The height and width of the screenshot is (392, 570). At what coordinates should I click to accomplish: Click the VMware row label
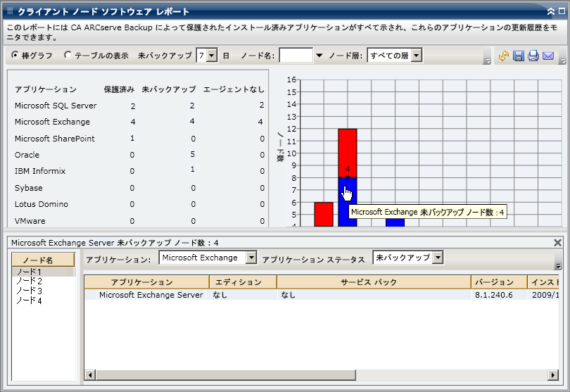(30, 221)
